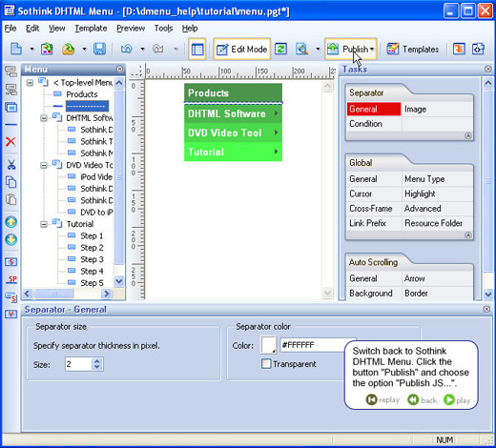Click the Undo arrow icon
The image size is (496, 448).
(127, 49)
